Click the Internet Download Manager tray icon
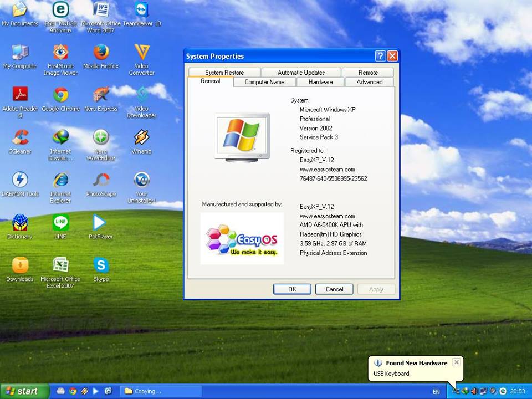Image resolution: width=532 pixels, height=399 pixels. tap(465, 391)
